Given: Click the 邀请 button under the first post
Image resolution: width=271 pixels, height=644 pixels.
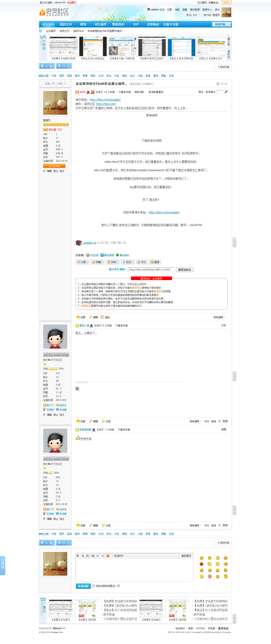Looking at the screenshot, I should (x=155, y=262).
